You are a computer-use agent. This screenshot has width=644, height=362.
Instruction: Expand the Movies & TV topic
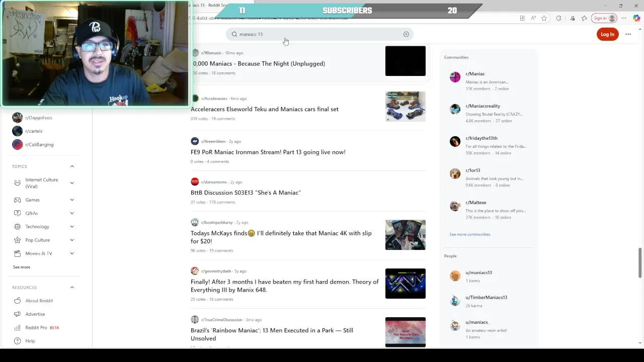coord(72,253)
